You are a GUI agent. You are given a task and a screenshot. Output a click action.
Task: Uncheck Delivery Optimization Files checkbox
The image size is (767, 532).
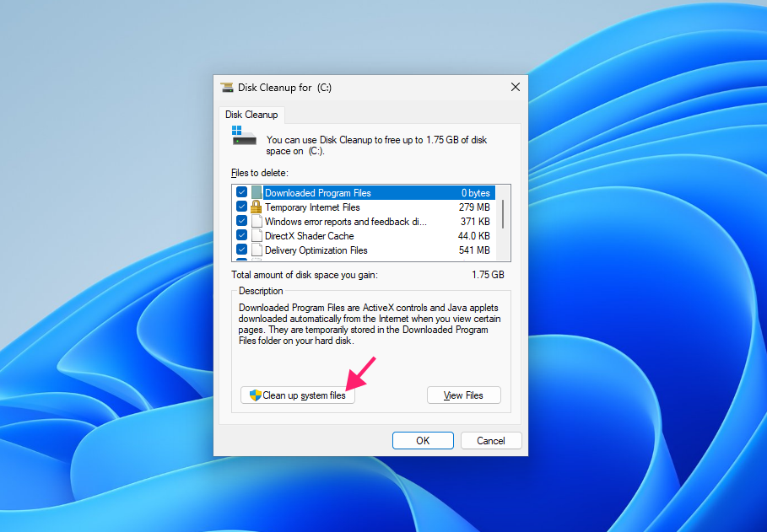click(241, 250)
